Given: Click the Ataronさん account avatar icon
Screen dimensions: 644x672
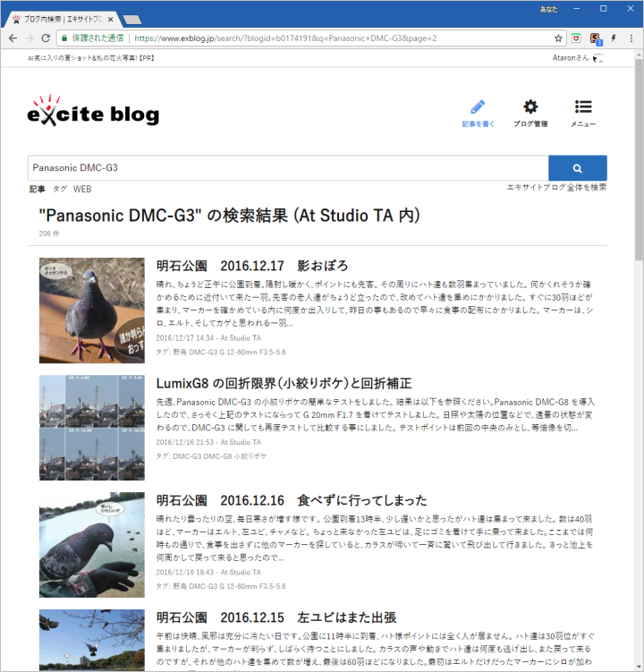Looking at the screenshot, I should tap(598, 58).
